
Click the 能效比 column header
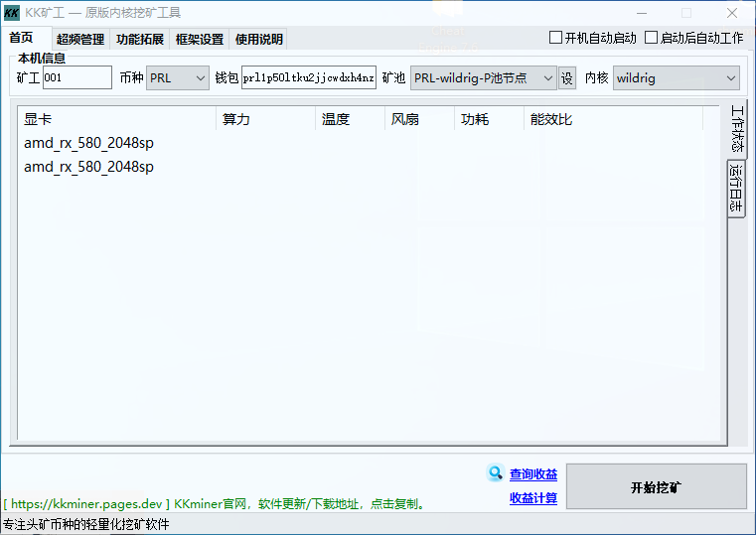[x=613, y=119]
